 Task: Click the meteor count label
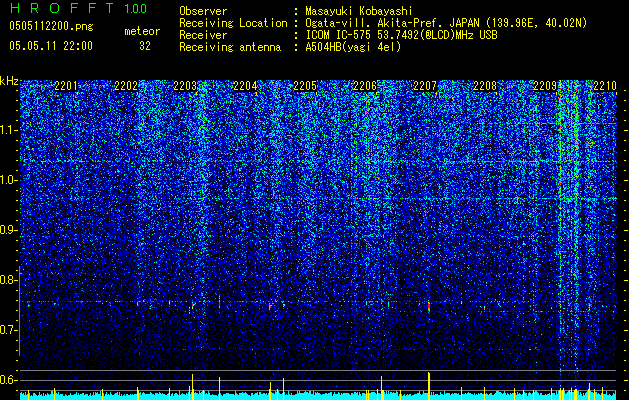[x=142, y=31]
